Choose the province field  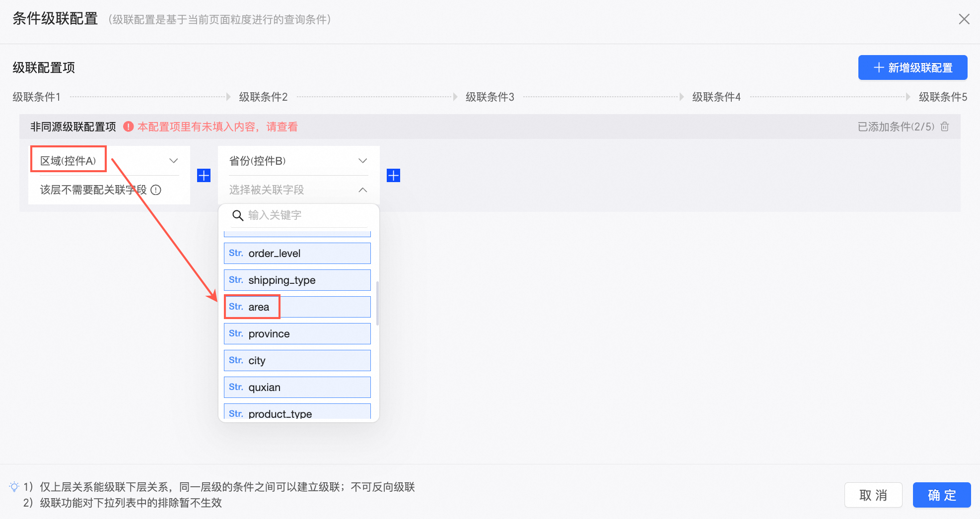(x=297, y=333)
